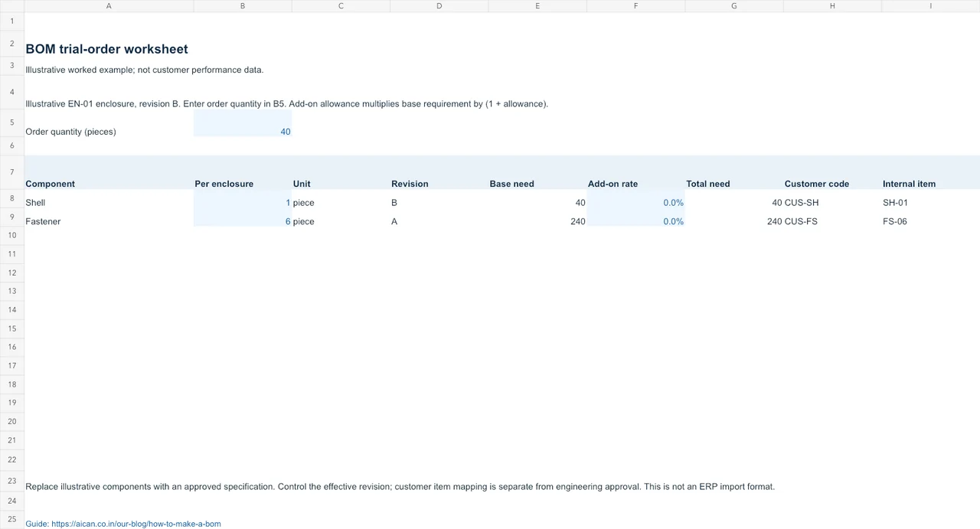The image size is (980, 529).
Task: Select Shell revision cell 'B'
Action: pyautogui.click(x=439, y=199)
